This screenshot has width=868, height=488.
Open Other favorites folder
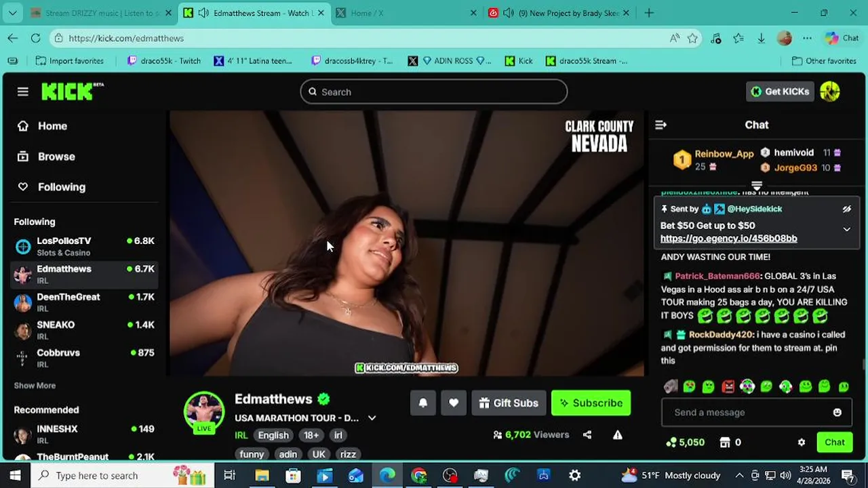tap(824, 61)
